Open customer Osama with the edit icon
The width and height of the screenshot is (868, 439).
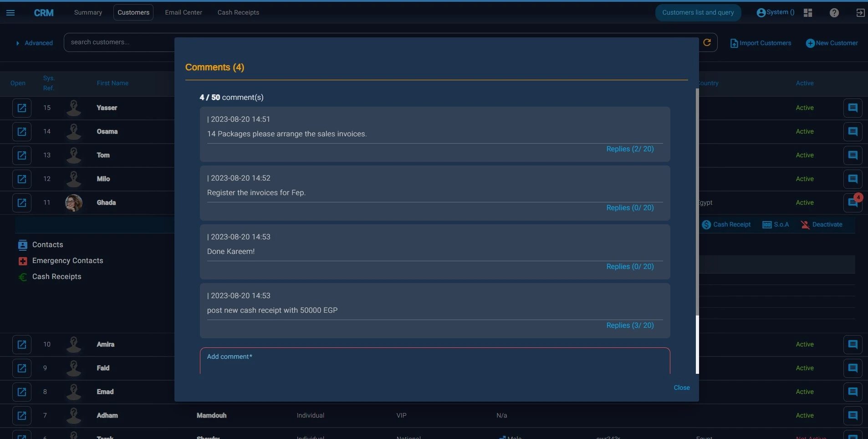pyautogui.click(x=22, y=132)
